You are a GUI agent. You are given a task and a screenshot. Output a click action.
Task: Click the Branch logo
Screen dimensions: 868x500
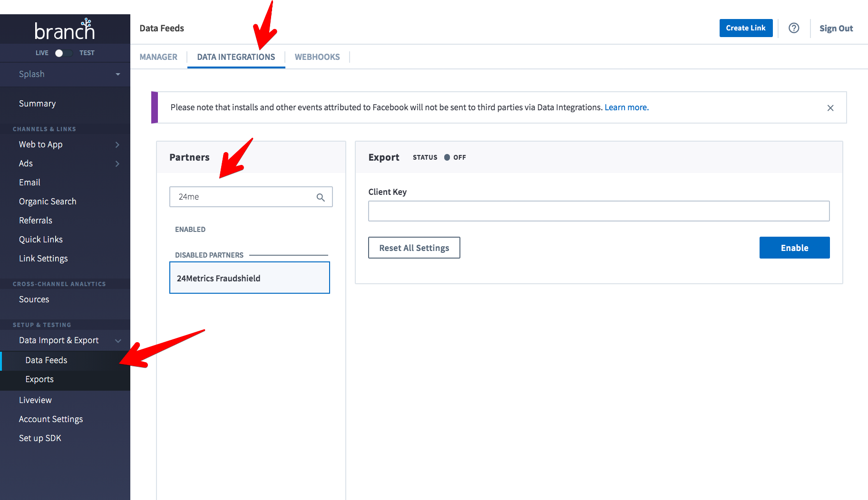65,29
